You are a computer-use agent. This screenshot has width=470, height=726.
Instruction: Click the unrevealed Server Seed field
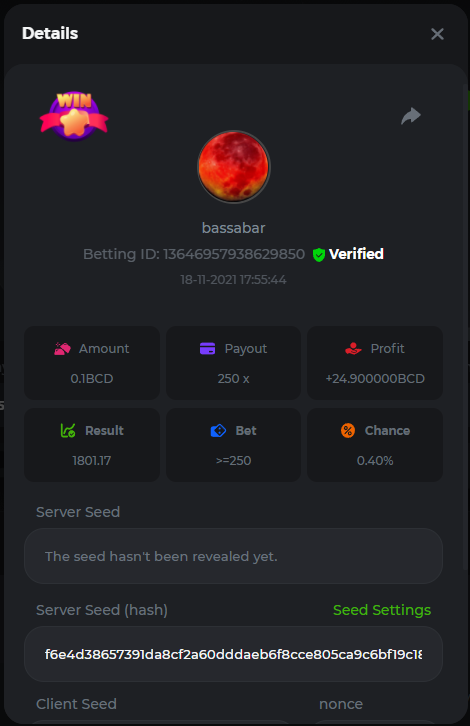click(x=233, y=556)
